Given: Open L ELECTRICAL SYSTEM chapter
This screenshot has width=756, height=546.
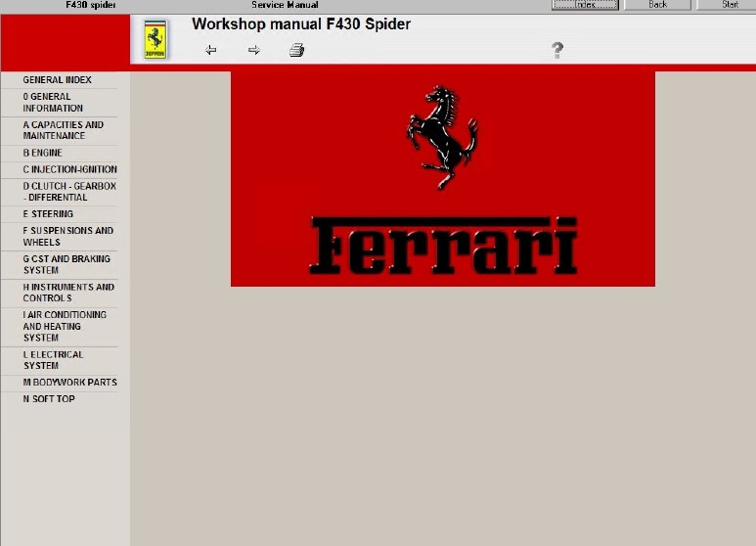Looking at the screenshot, I should coord(53,360).
